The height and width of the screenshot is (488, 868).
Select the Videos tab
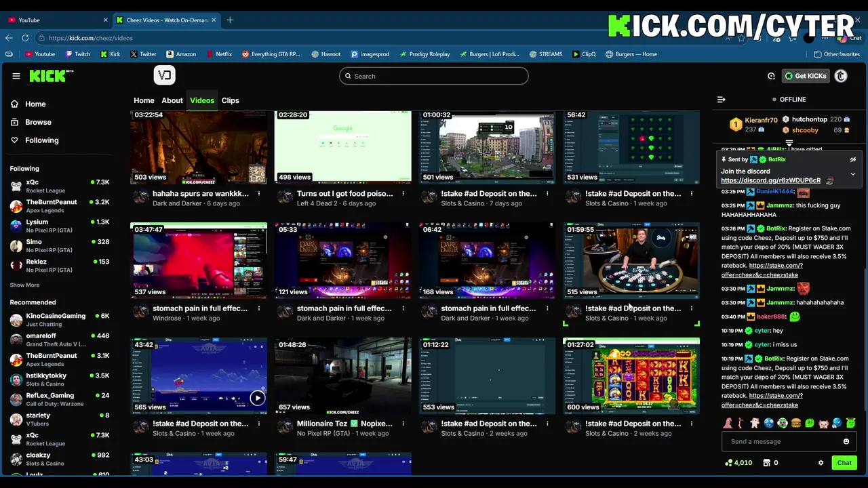(x=202, y=100)
